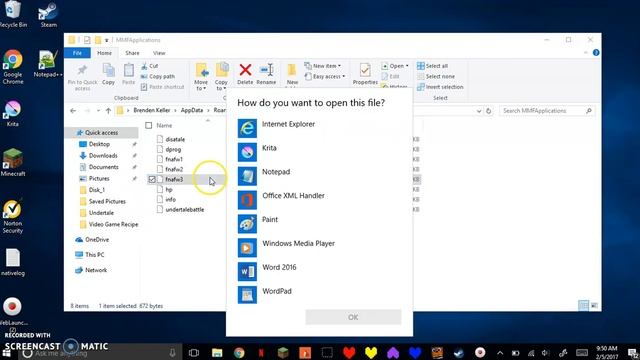
Task: Click Pin to Quick access
Action: (82, 77)
